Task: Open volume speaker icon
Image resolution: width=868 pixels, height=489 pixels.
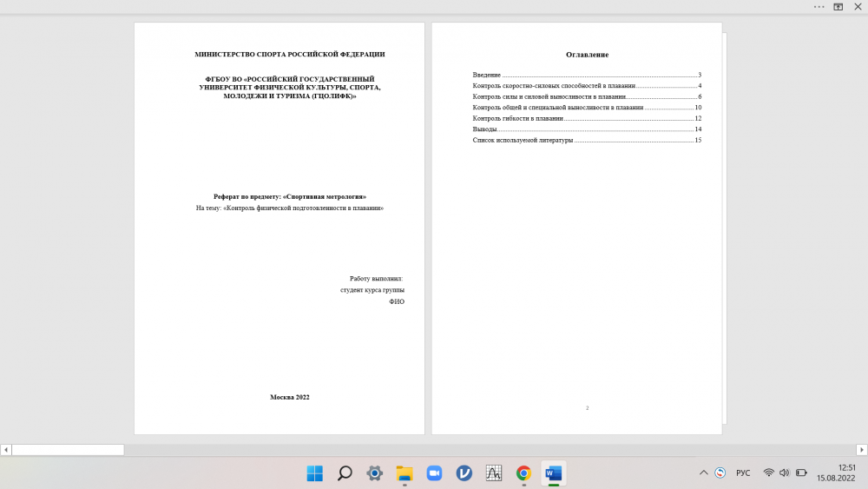Action: [785, 473]
